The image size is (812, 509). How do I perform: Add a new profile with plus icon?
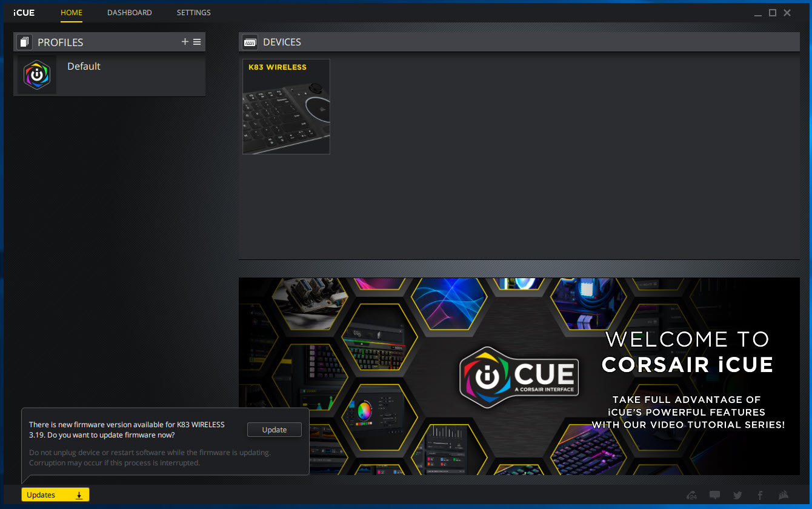(x=185, y=42)
